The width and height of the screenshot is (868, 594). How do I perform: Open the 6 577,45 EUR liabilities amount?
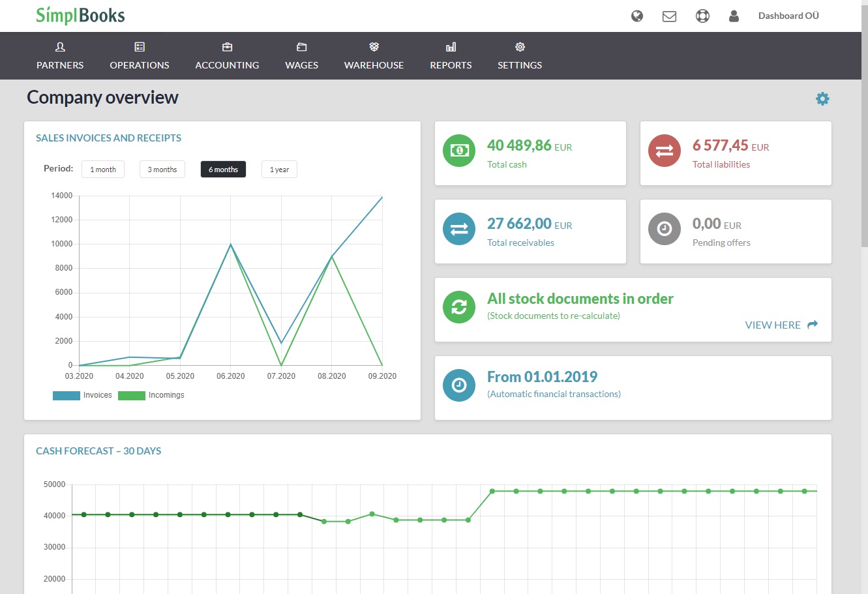(x=731, y=145)
